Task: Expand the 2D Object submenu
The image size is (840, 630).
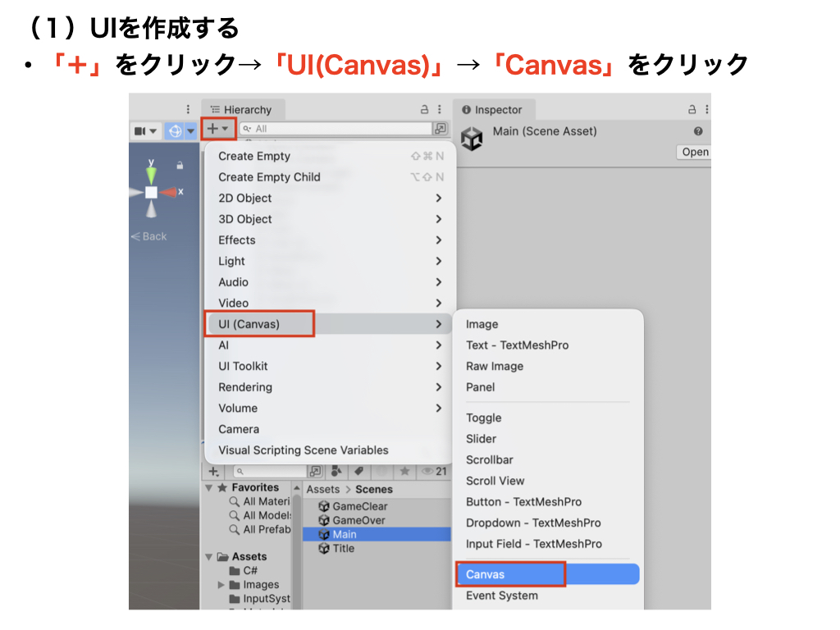Action: point(328,198)
